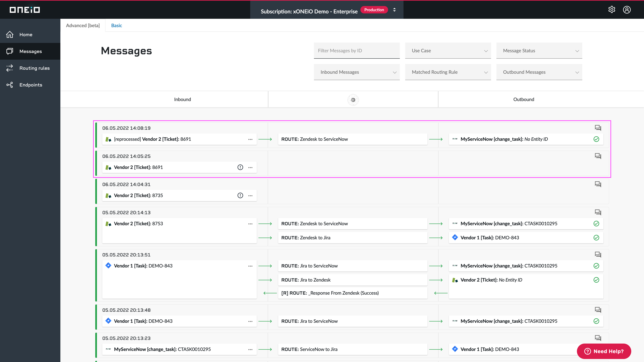Open the three-dot menu on Vendor 2 Ticket 8735
The image size is (644, 362).
tap(250, 196)
